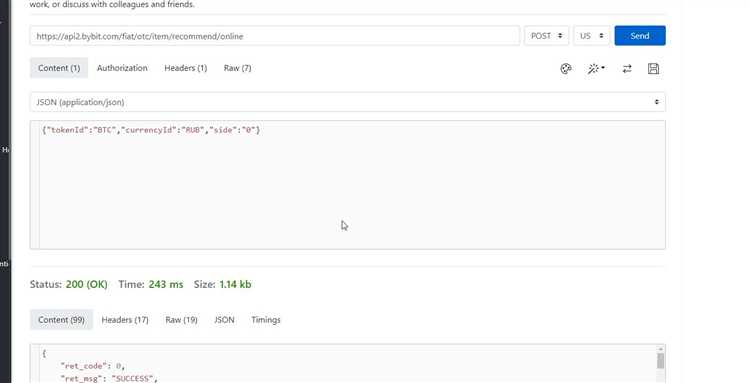Switch to the response JSON tab
Image resolution: width=750 pixels, height=383 pixels.
(x=224, y=320)
